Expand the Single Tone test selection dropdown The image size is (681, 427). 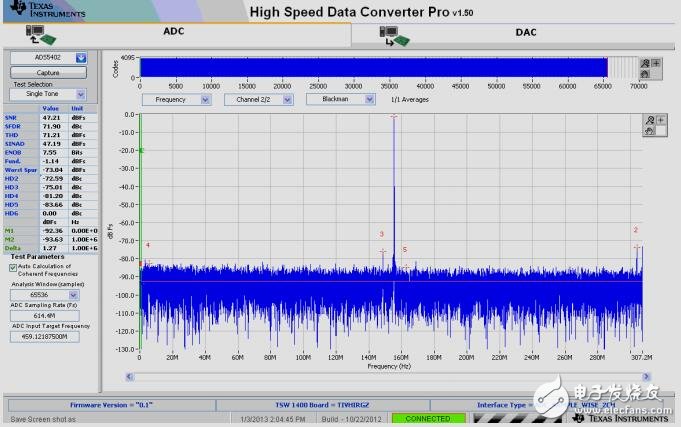tap(80, 94)
